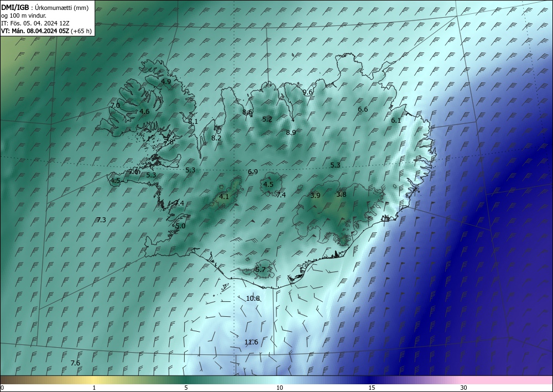Click the "1" tick on the color scale
The image size is (553, 392).
coord(94,388)
